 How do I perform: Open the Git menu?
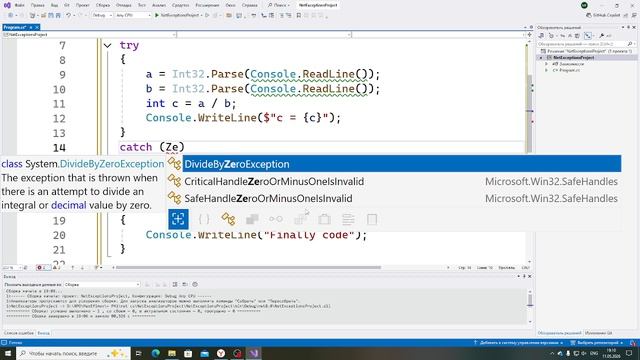[x=67, y=5]
